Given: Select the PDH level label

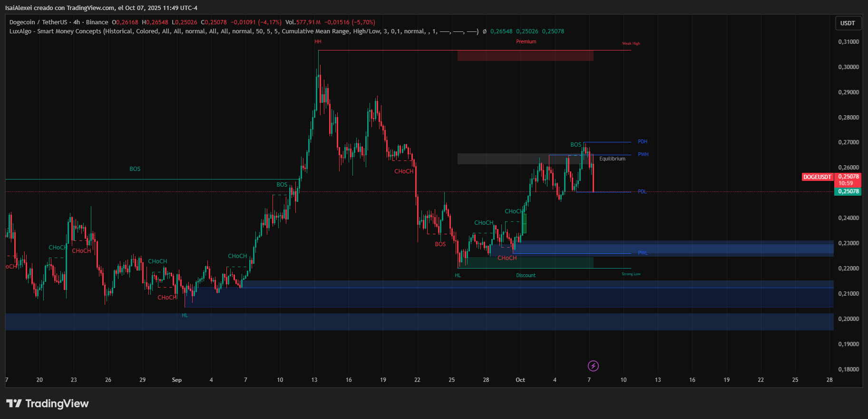Looking at the screenshot, I should coord(643,141).
